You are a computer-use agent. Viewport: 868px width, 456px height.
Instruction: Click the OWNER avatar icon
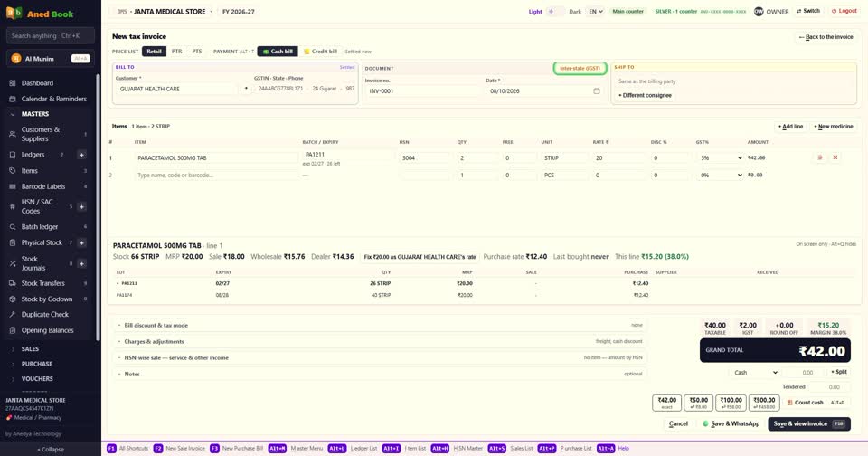[759, 11]
